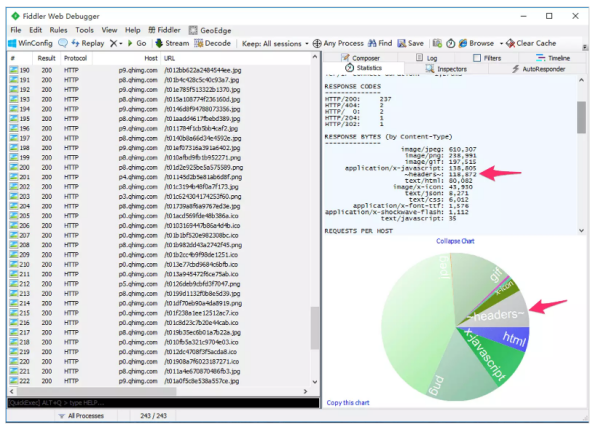Switch to the Log tab

426,58
